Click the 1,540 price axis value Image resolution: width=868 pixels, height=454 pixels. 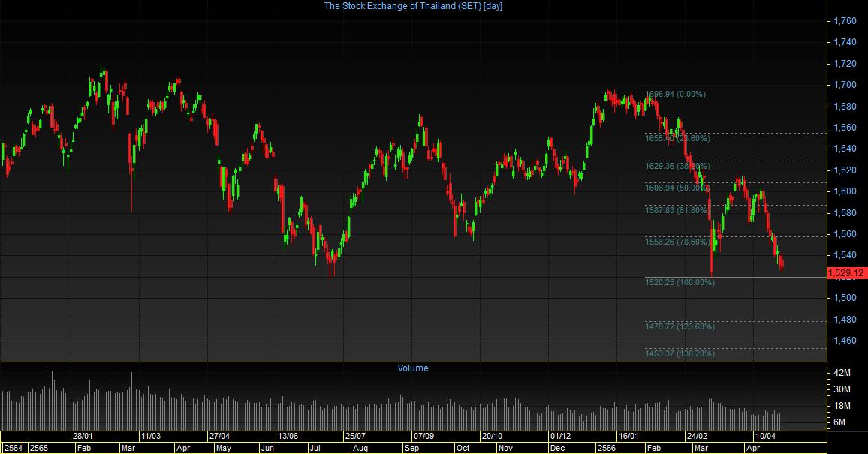(x=845, y=255)
